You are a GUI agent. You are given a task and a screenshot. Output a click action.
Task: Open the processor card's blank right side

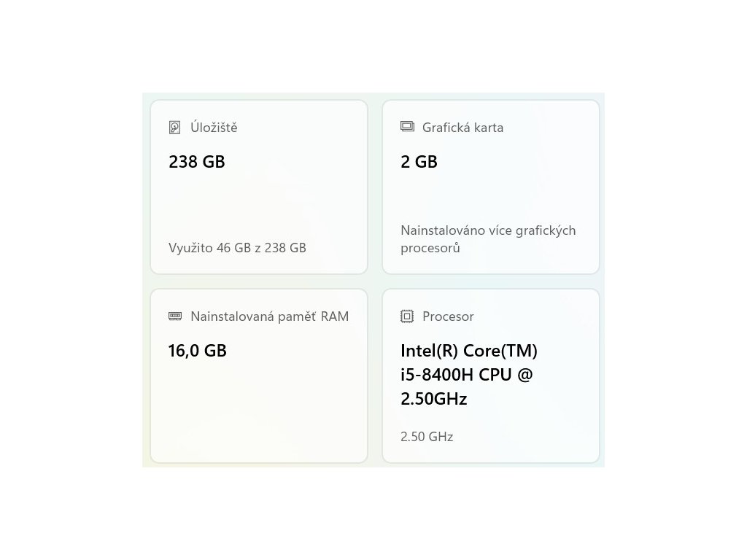[x=569, y=408]
